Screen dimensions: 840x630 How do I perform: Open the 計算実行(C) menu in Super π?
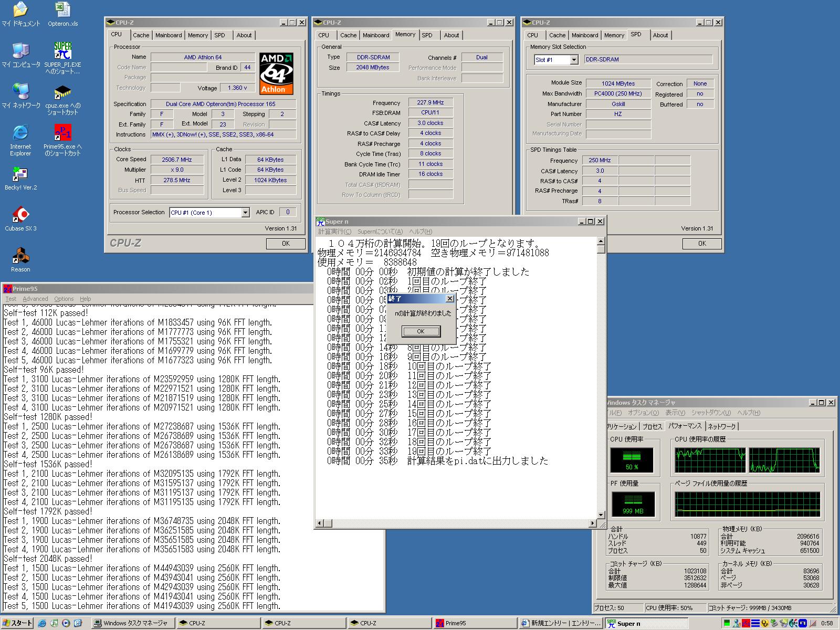(x=335, y=232)
